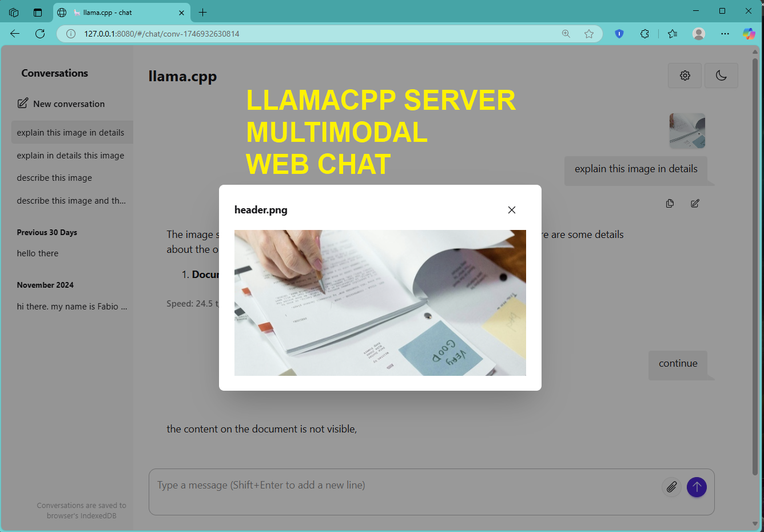This screenshot has height=532, width=764.
Task: Open the llama.cpp settings gear
Action: click(685, 76)
